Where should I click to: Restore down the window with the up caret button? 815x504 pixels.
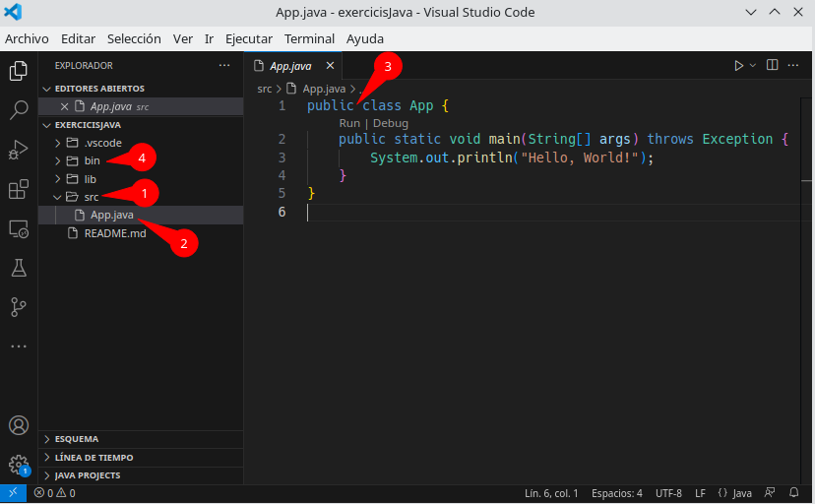[x=775, y=12]
